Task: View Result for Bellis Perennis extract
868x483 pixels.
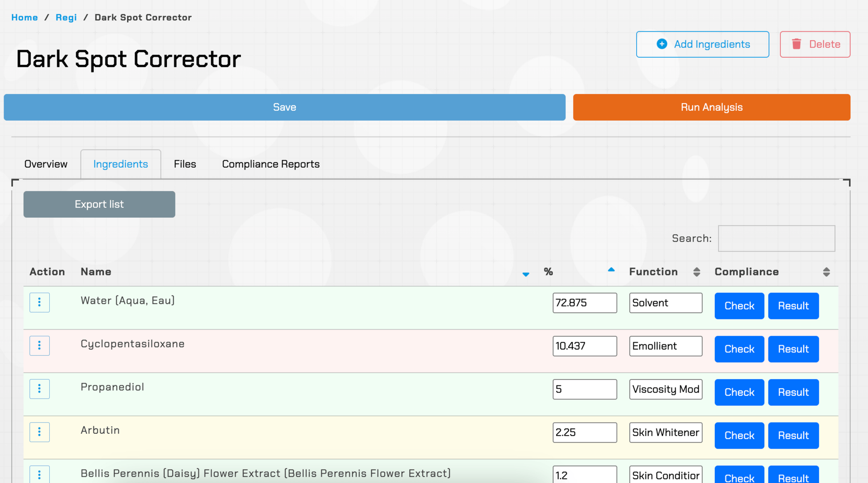Action: pyautogui.click(x=793, y=475)
